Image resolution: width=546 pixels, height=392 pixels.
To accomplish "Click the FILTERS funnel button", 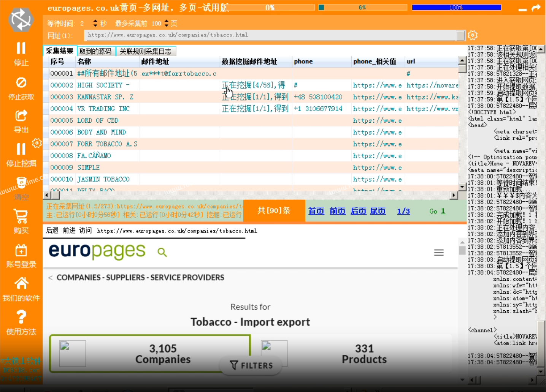I will click(251, 365).
